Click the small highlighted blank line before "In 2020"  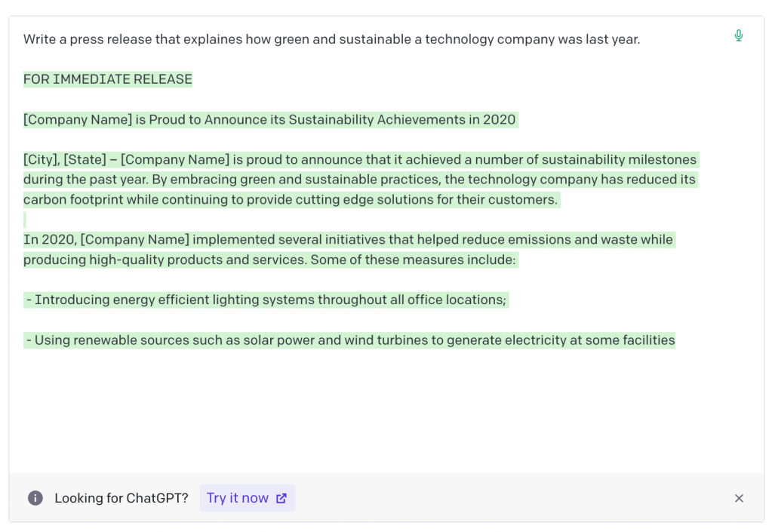25,220
